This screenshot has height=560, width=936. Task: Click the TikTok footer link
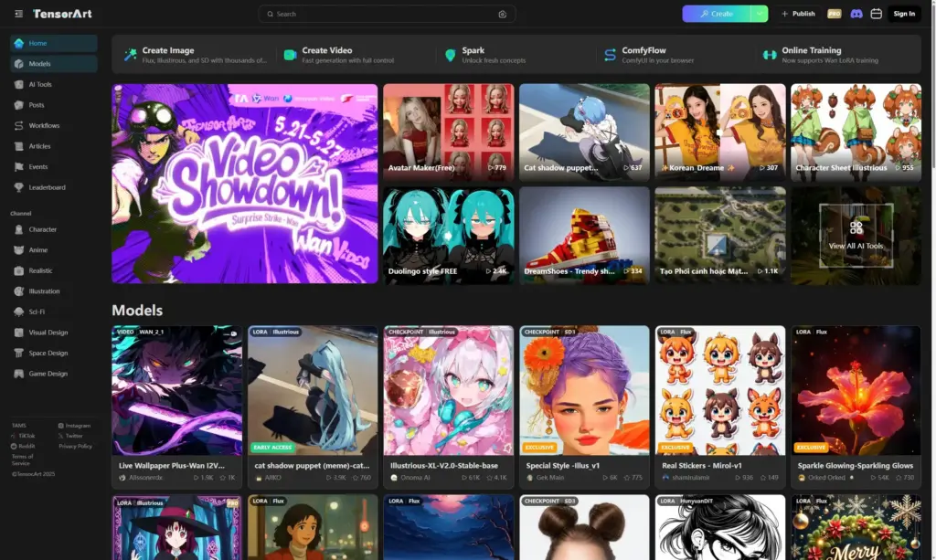click(x=23, y=436)
